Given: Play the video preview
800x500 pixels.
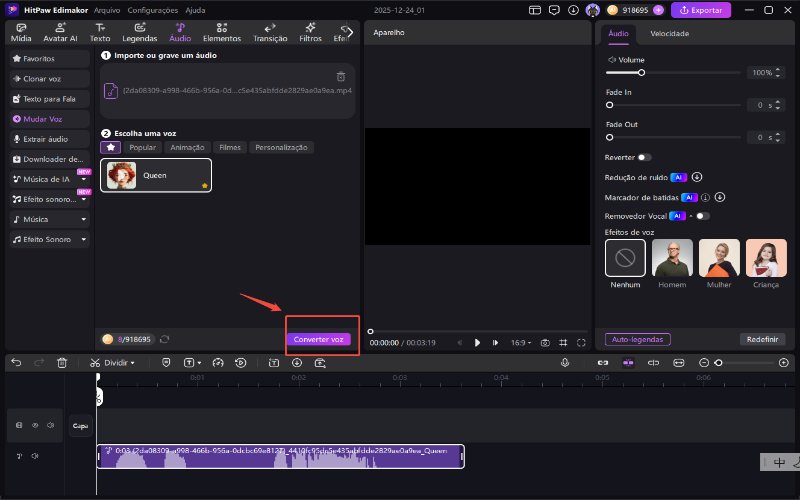Looking at the screenshot, I should pyautogui.click(x=477, y=342).
